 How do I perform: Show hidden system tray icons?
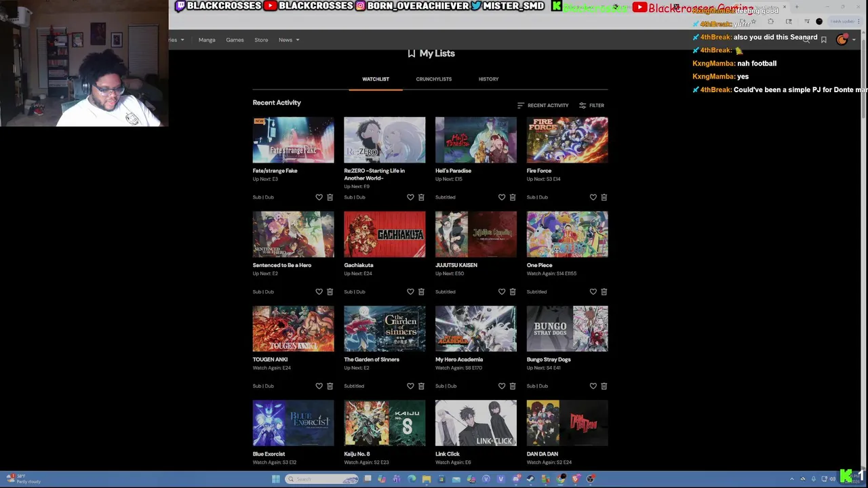pos(791,479)
